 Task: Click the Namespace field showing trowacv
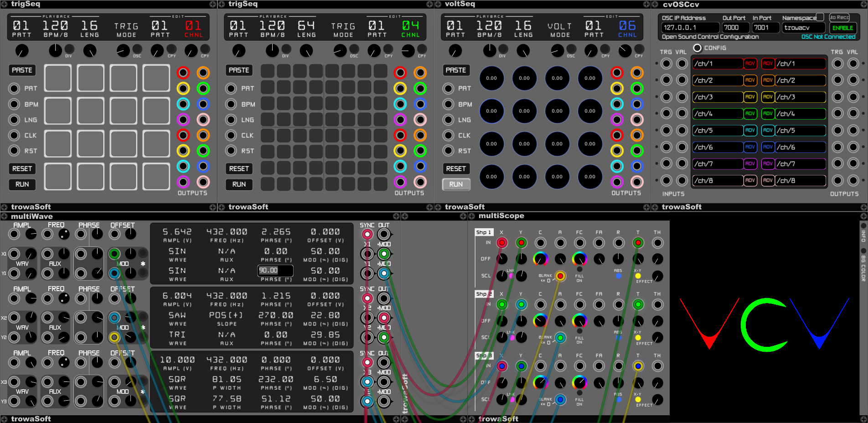(805, 27)
